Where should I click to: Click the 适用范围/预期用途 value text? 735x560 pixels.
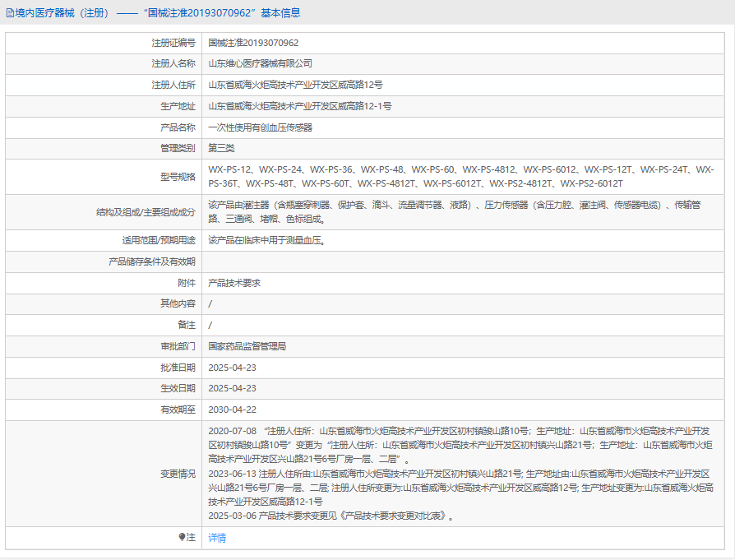[x=268, y=240]
